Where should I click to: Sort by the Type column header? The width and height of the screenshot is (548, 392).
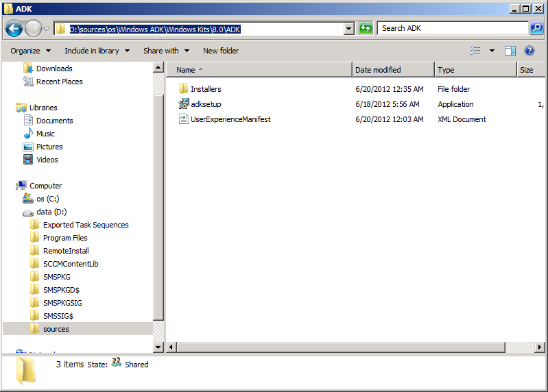click(476, 70)
